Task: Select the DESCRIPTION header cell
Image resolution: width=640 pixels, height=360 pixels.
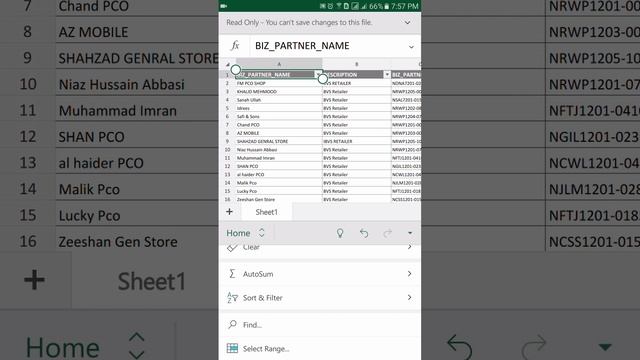Action: [x=356, y=74]
